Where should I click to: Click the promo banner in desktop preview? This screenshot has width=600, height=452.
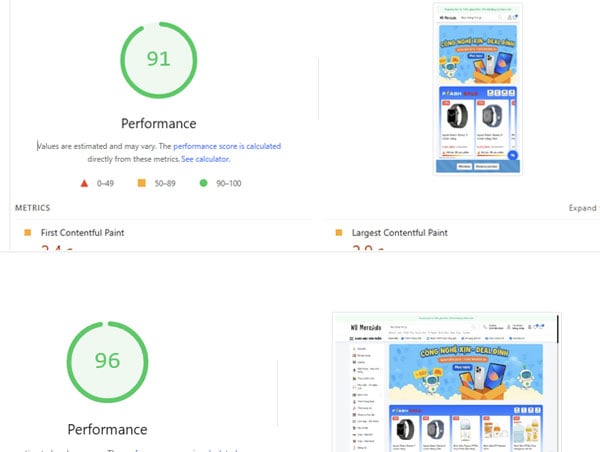coord(466,372)
